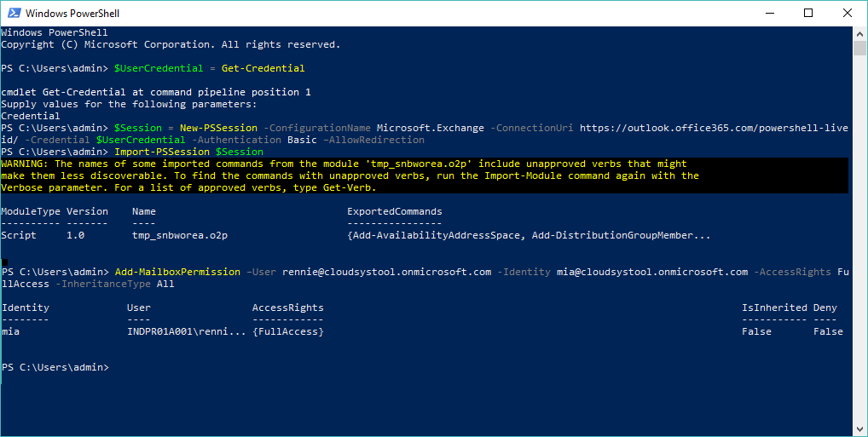Click the outlook.office365.com connection URL

(x=715, y=128)
